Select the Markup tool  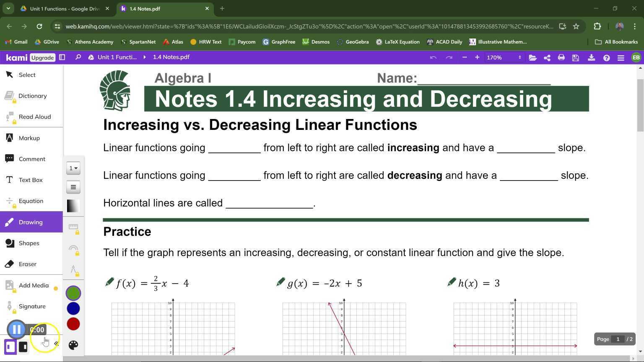tap(29, 138)
